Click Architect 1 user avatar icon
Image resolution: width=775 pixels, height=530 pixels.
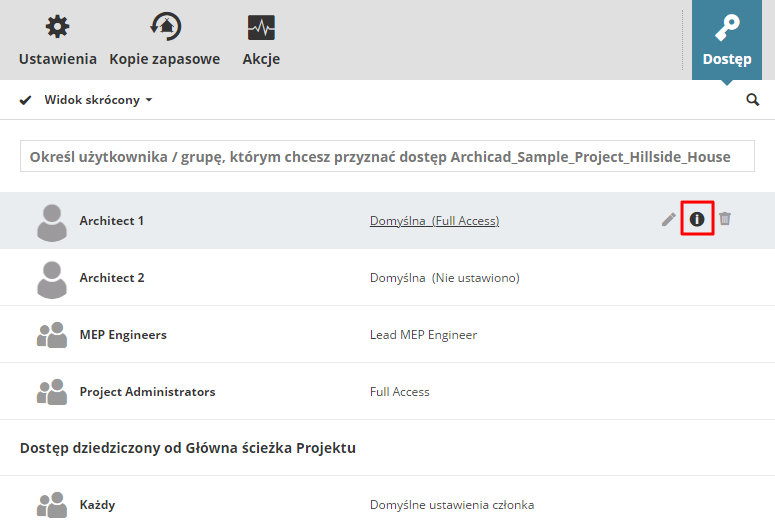51,221
